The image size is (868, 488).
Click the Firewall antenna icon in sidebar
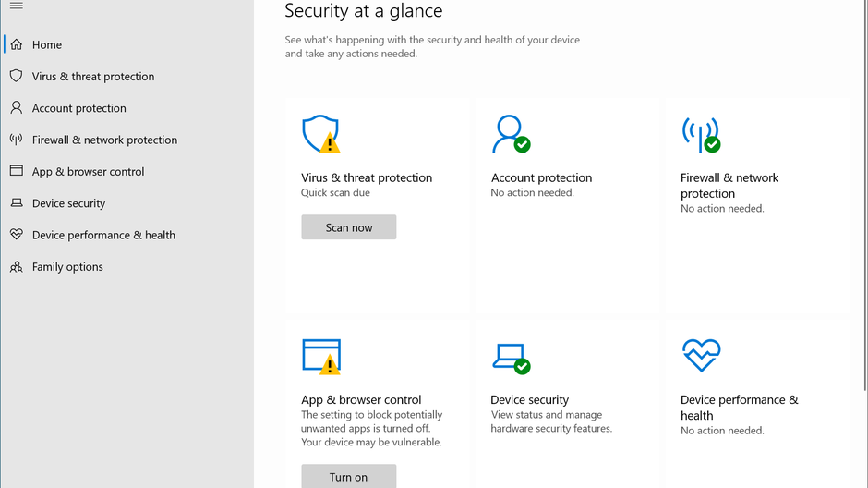(16, 140)
